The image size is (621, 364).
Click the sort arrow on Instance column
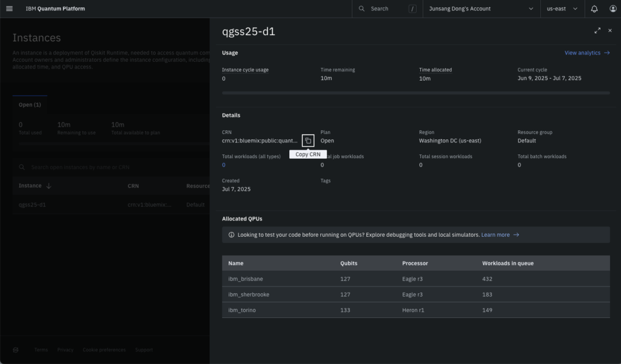49,186
